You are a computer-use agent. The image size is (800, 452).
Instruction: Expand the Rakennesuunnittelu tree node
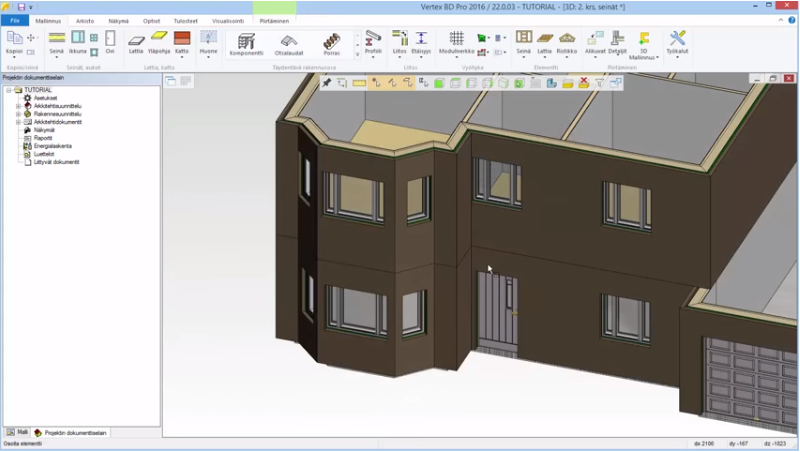pos(18,114)
